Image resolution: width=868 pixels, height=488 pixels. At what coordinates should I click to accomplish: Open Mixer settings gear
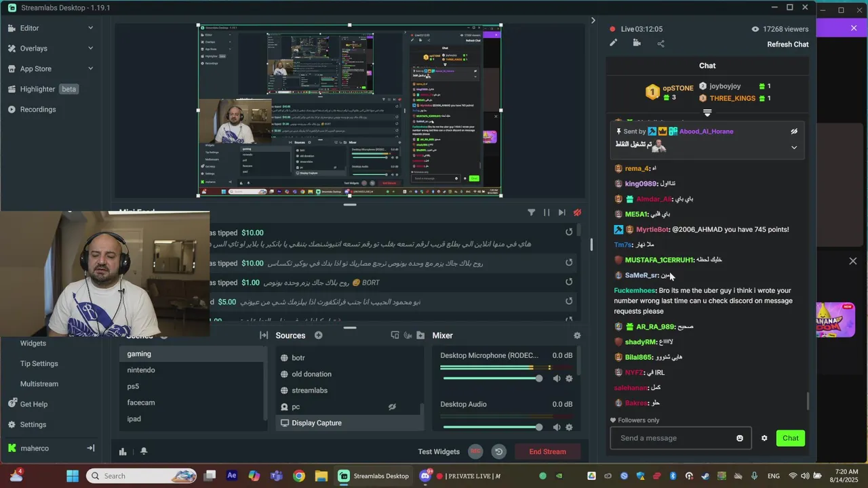[x=577, y=335]
